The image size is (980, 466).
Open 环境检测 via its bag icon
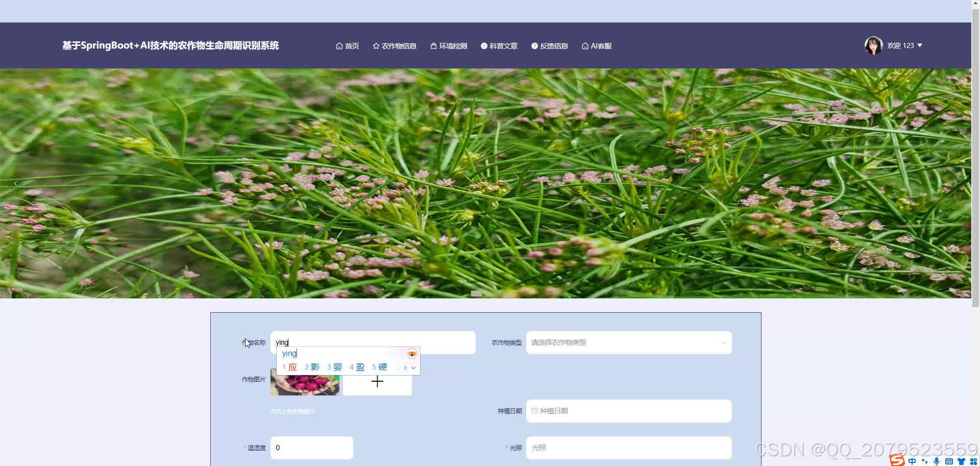(x=433, y=45)
